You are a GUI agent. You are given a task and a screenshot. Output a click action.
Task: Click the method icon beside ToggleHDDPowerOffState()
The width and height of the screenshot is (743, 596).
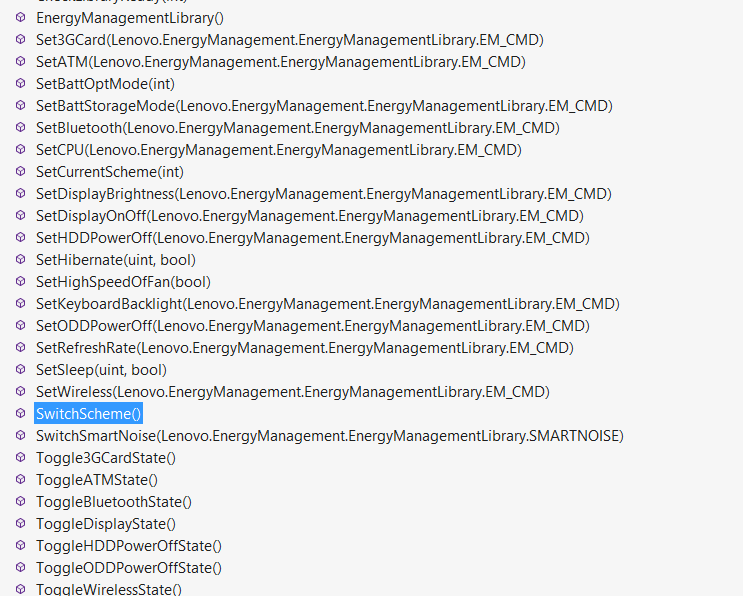(x=20, y=546)
